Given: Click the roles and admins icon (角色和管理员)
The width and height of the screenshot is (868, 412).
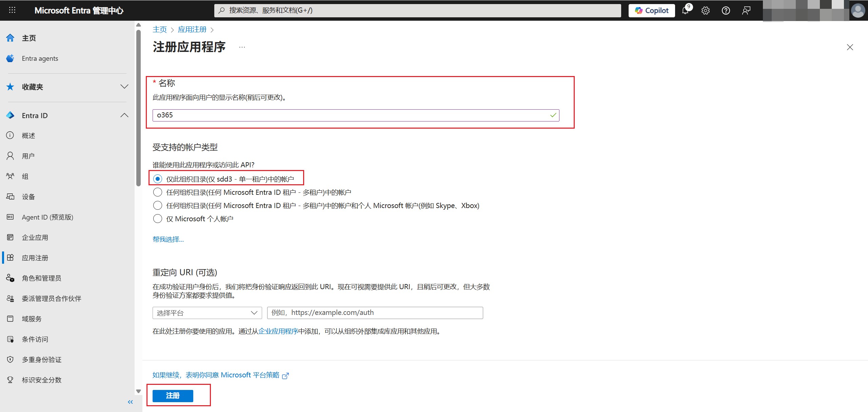Looking at the screenshot, I should [x=10, y=278].
